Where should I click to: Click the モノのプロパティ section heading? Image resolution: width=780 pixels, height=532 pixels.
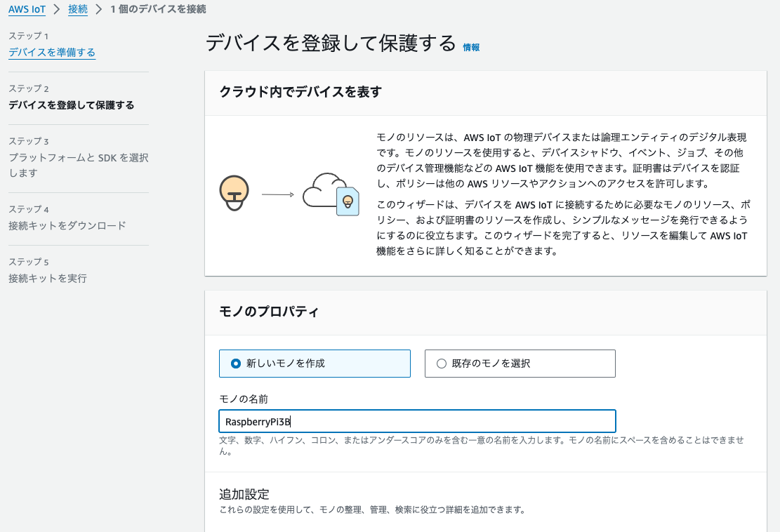click(269, 312)
